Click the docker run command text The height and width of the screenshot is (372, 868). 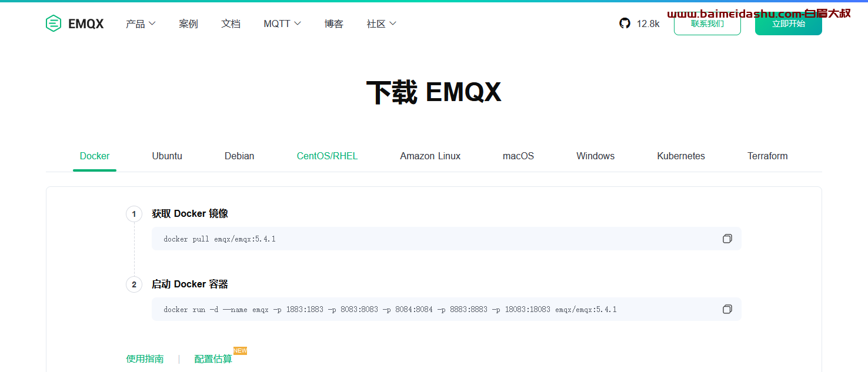390,309
